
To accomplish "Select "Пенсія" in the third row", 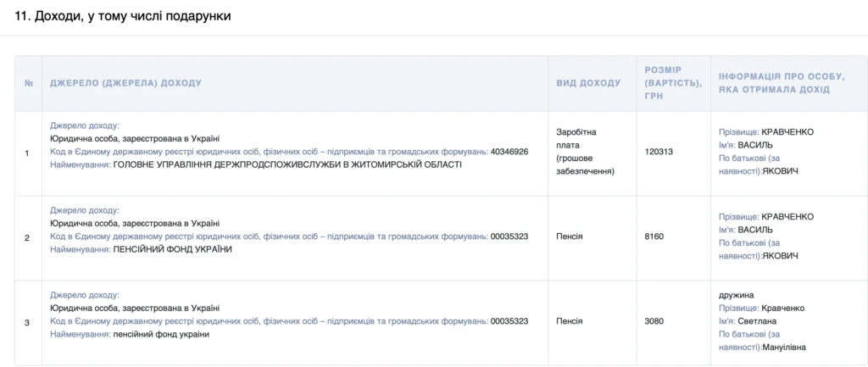I will (569, 322).
